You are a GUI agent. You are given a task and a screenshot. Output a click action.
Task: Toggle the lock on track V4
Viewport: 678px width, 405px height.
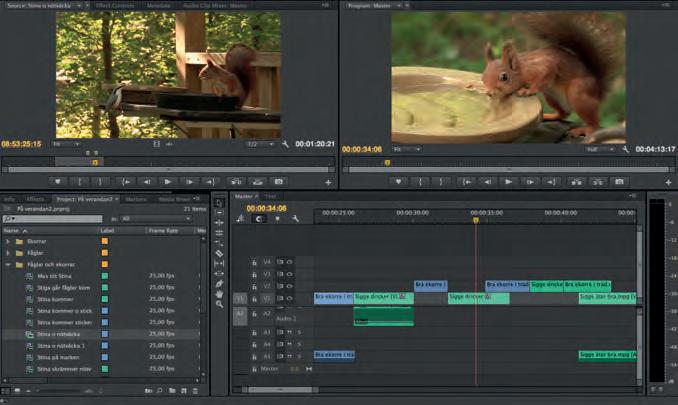(x=255, y=262)
